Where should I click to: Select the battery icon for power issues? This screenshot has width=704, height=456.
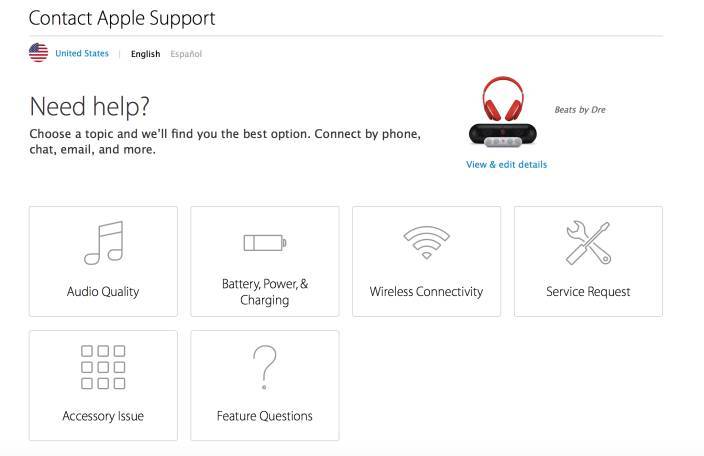pos(265,243)
